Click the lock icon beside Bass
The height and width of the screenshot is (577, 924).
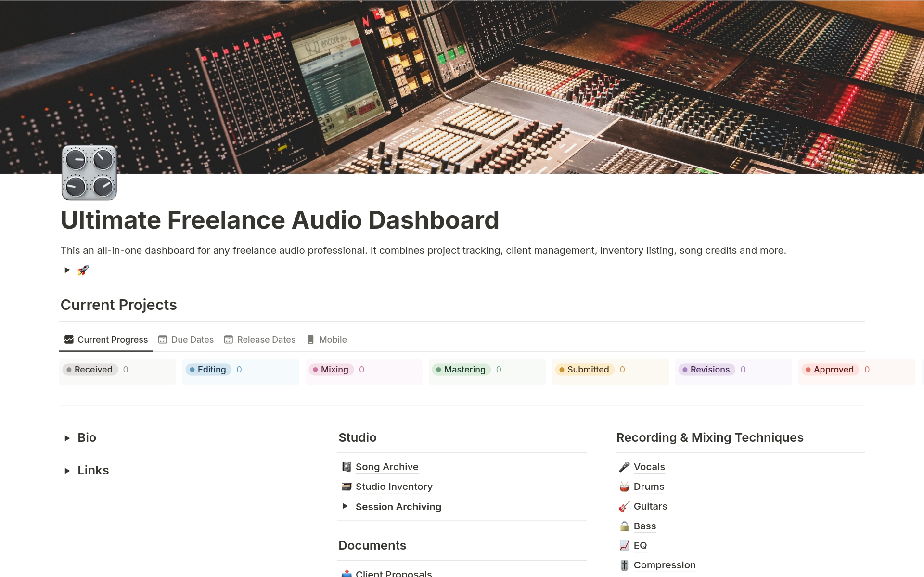tap(624, 526)
